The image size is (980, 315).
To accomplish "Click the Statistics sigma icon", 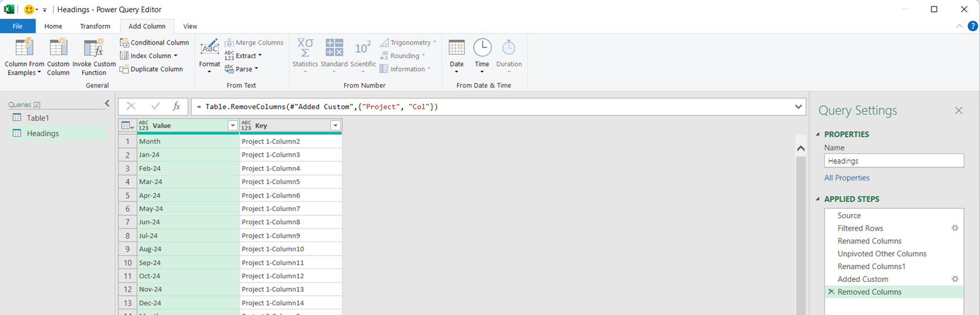I will [305, 47].
